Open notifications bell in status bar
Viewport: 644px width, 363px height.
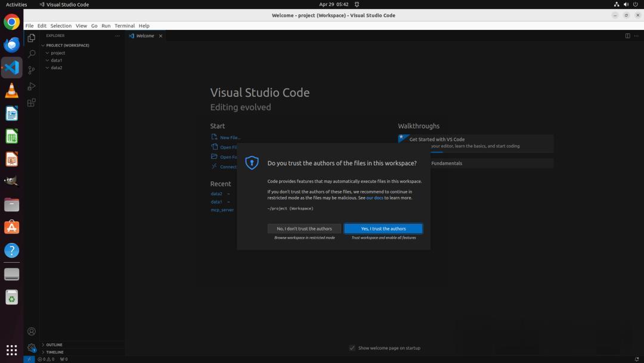[637, 359]
